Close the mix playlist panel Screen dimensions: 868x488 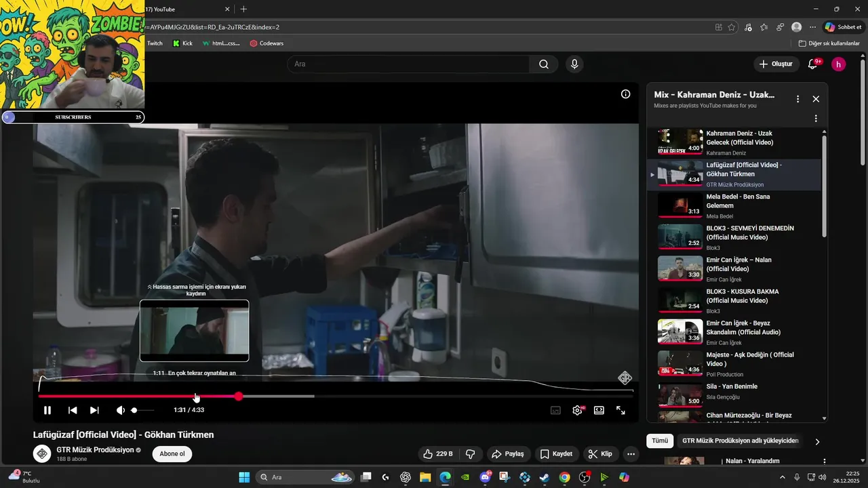(816, 99)
